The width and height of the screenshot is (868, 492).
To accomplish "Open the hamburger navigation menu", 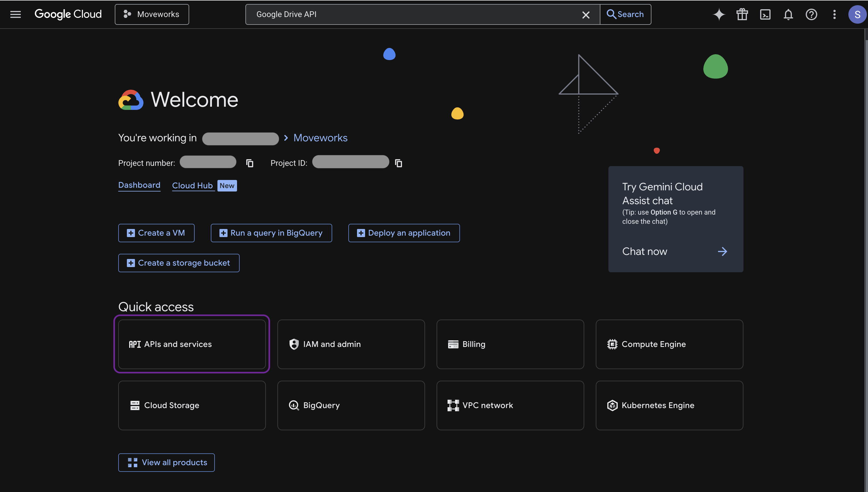I will point(16,14).
